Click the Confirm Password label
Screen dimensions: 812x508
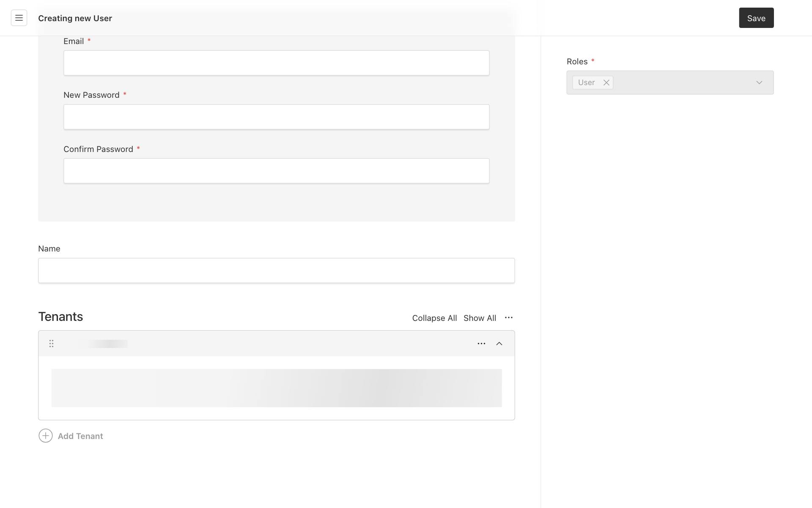point(98,149)
